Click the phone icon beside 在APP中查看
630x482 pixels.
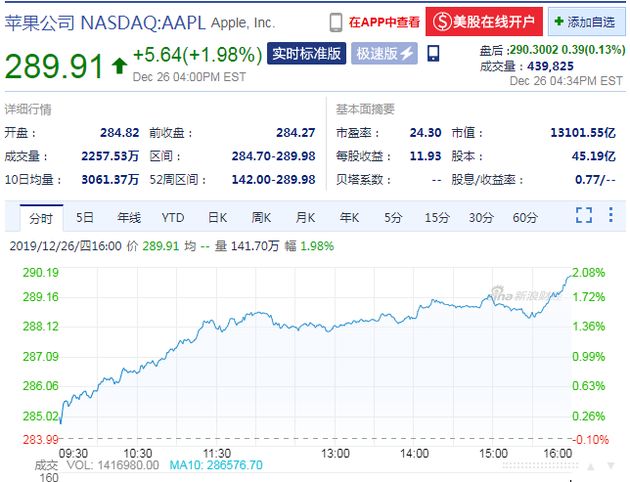pyautogui.click(x=336, y=21)
